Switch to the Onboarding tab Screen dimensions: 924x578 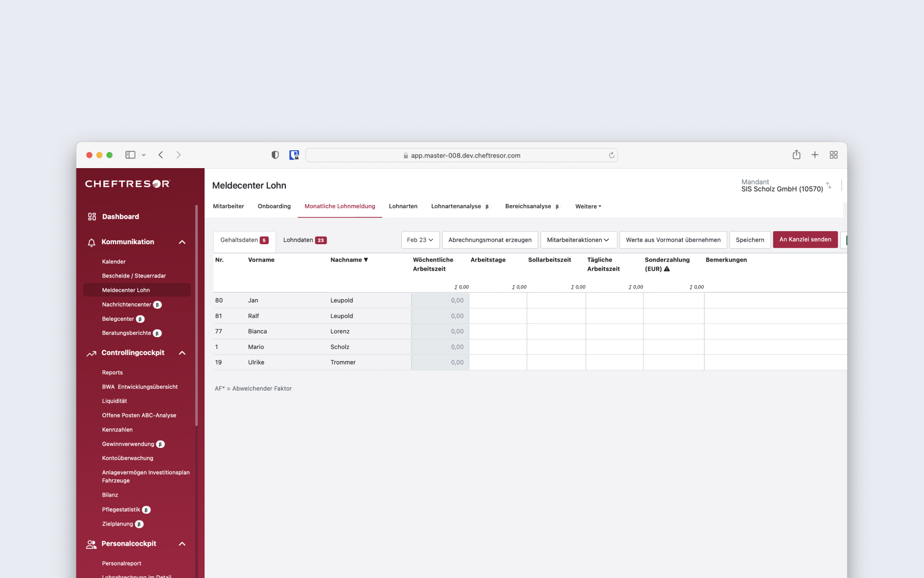click(x=274, y=207)
